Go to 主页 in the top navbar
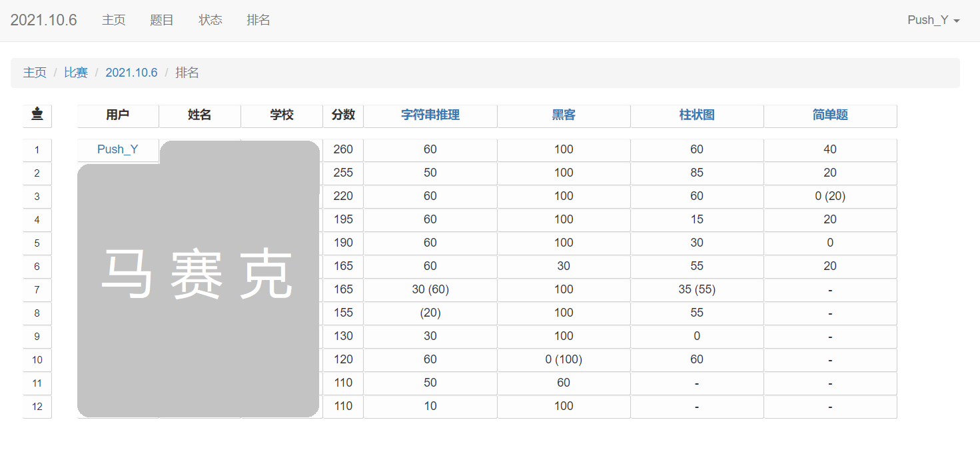The height and width of the screenshot is (454, 980). 113,20
